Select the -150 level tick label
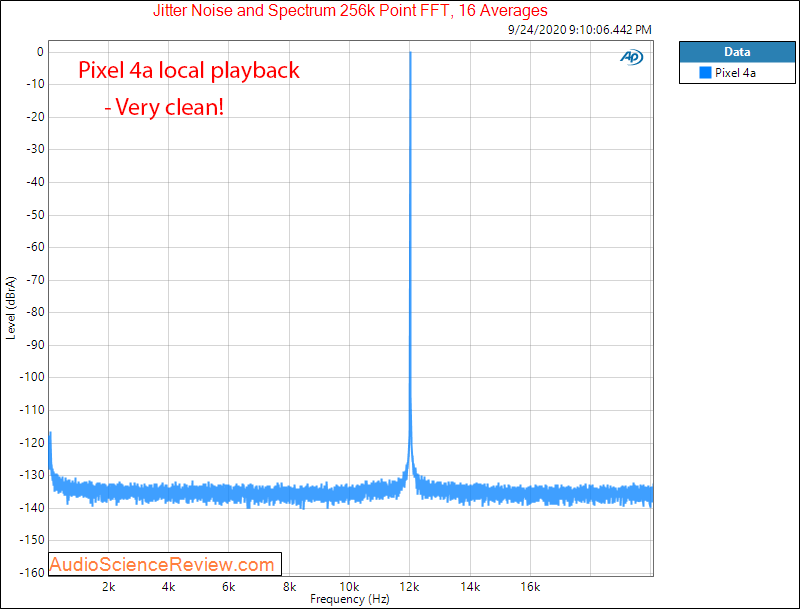The height and width of the screenshot is (609, 800). [32, 540]
